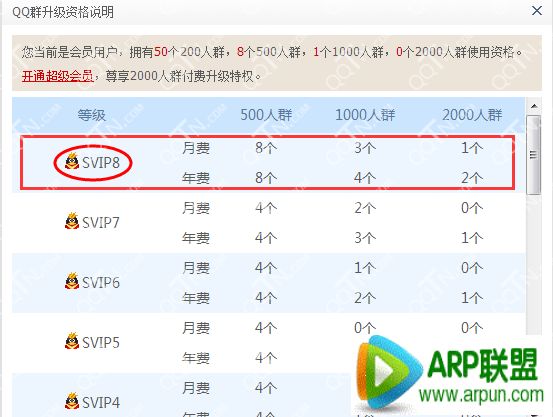Click 月费 in the SVIP7 row
Screen dimensions: 553x417
click(x=196, y=208)
